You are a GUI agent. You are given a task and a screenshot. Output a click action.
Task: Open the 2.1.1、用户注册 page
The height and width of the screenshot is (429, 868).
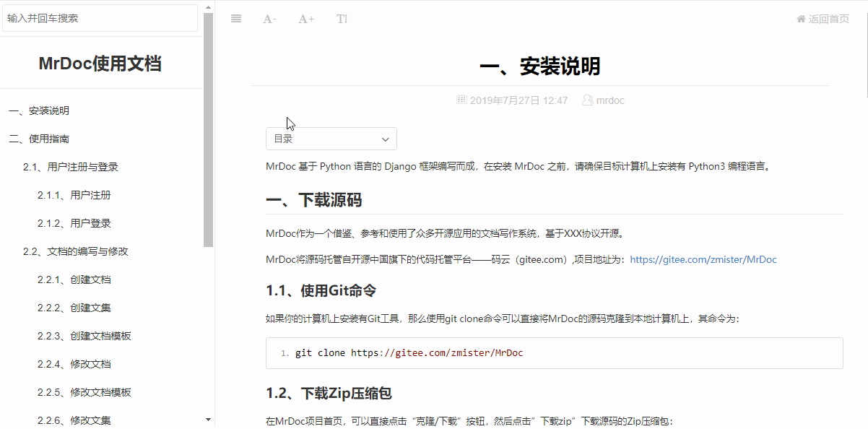(74, 195)
